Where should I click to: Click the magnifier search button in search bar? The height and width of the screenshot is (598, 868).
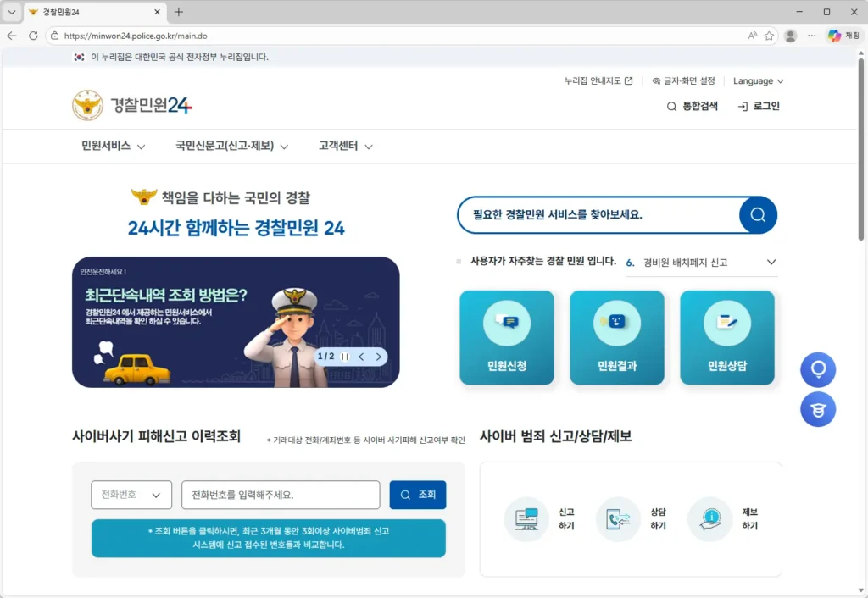(x=758, y=214)
